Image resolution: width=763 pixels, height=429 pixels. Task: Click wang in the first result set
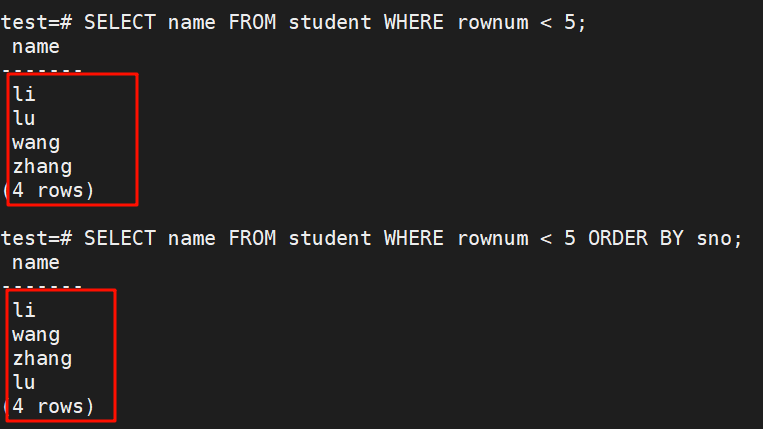[x=36, y=142]
